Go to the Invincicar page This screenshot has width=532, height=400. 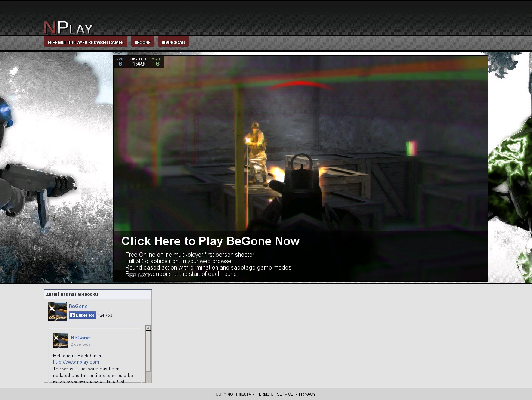click(x=173, y=42)
